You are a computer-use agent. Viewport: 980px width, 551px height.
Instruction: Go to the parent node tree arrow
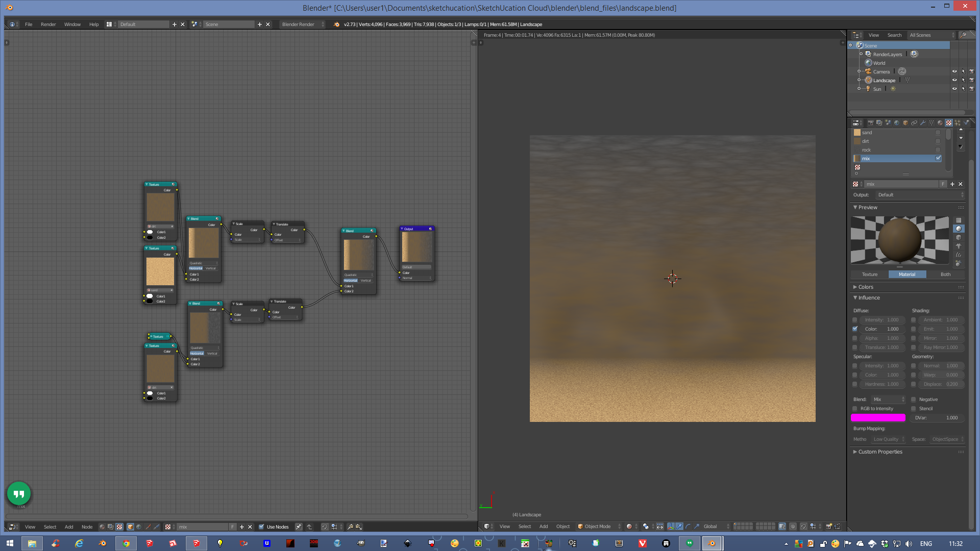tap(309, 527)
